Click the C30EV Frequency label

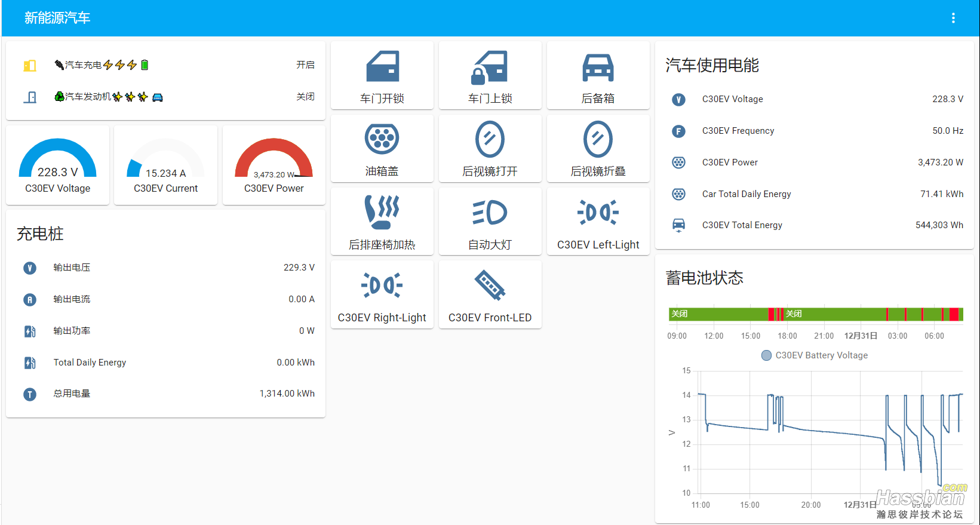click(x=738, y=131)
